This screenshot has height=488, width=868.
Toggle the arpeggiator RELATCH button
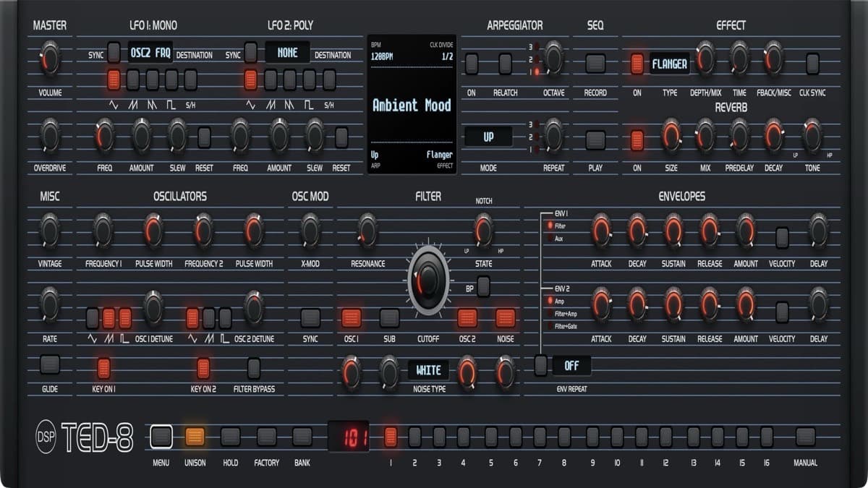point(506,64)
